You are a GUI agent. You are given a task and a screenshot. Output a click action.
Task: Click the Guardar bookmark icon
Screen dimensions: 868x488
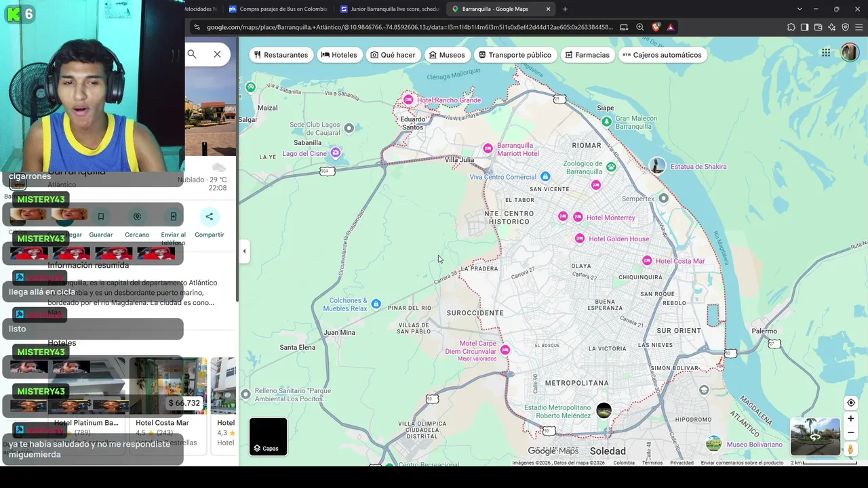pos(100,216)
